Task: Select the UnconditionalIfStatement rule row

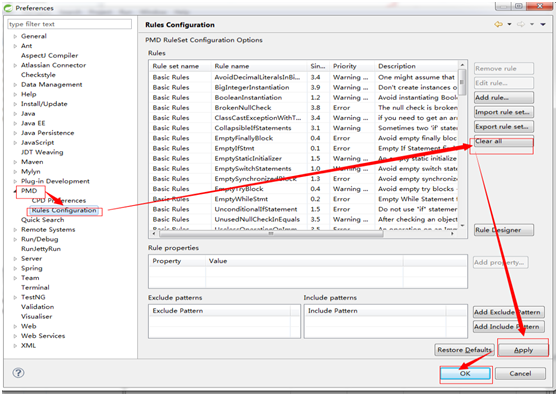Action: 304,209
